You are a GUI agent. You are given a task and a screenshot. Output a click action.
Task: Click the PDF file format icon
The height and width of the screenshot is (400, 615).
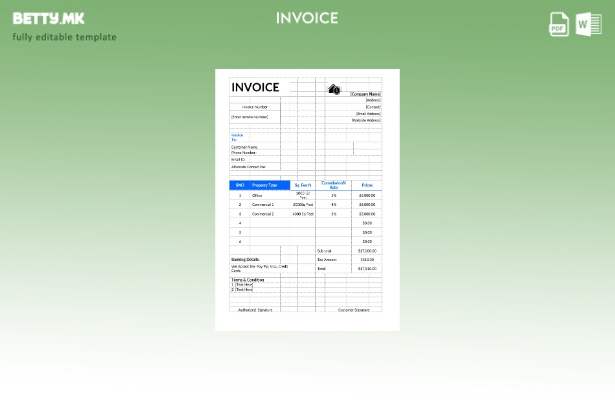(x=560, y=25)
